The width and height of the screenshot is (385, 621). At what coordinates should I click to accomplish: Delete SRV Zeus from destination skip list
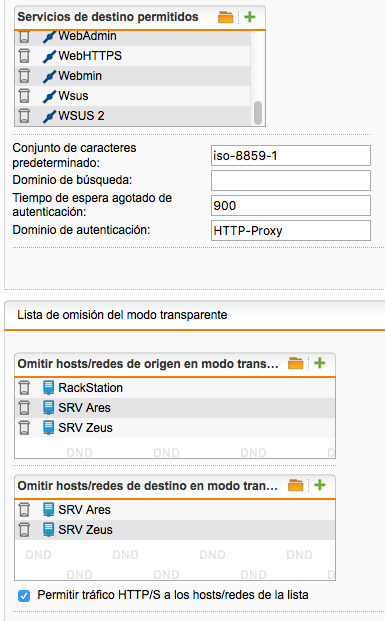click(24, 530)
